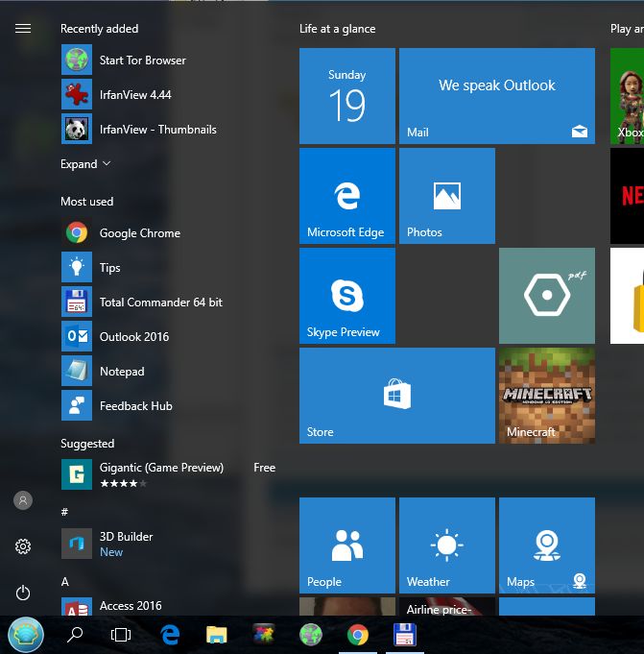
Task: Click the user account icon
Action: click(x=23, y=500)
